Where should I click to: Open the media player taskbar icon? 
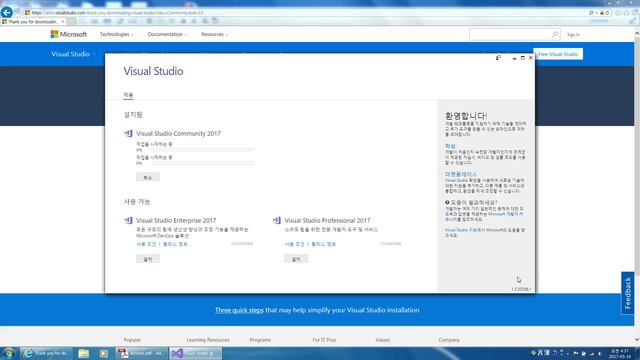(x=104, y=353)
